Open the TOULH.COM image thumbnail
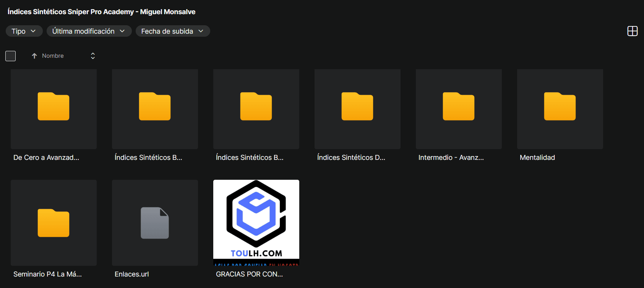 click(256, 222)
